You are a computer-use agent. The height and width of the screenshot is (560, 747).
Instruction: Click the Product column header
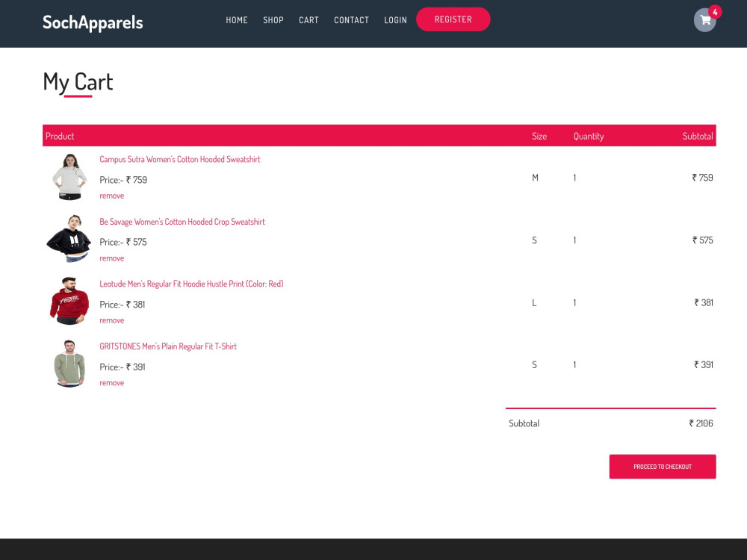click(x=60, y=136)
